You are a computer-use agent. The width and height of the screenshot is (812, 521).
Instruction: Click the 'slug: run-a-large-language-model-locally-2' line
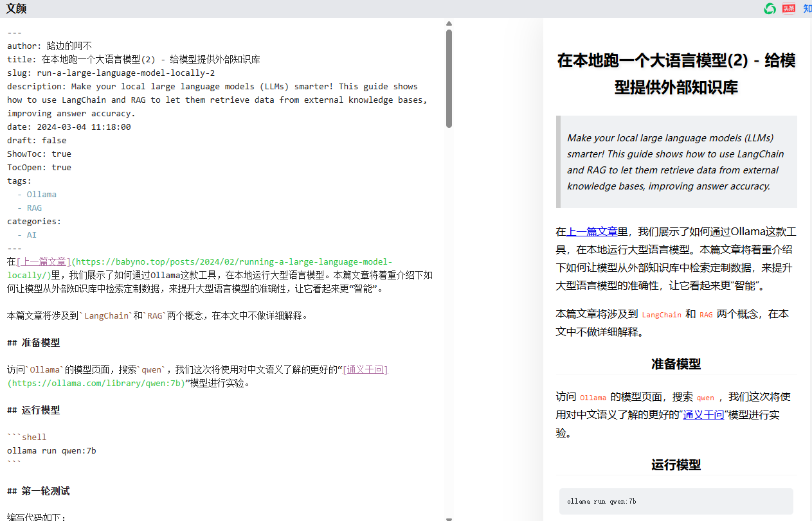111,73
